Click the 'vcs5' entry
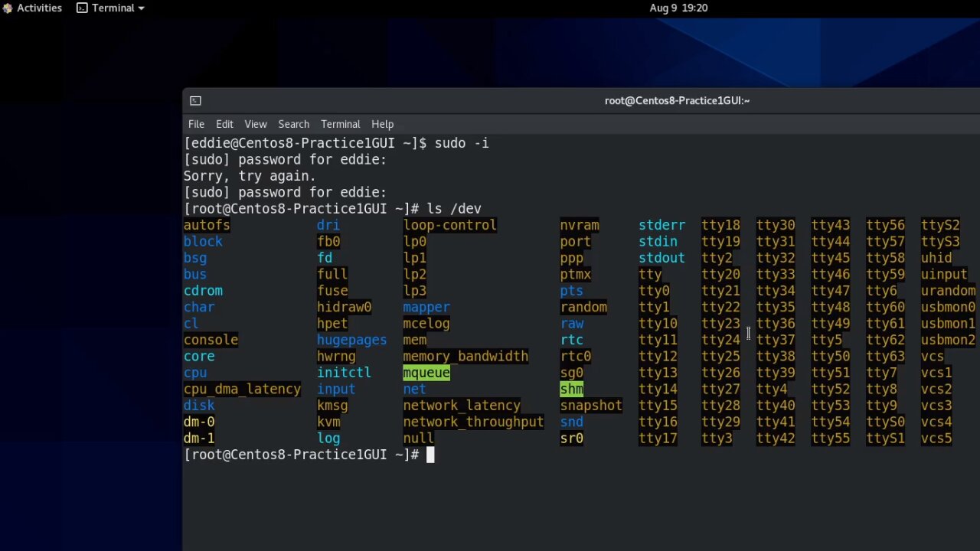This screenshot has height=551, width=980. click(936, 438)
